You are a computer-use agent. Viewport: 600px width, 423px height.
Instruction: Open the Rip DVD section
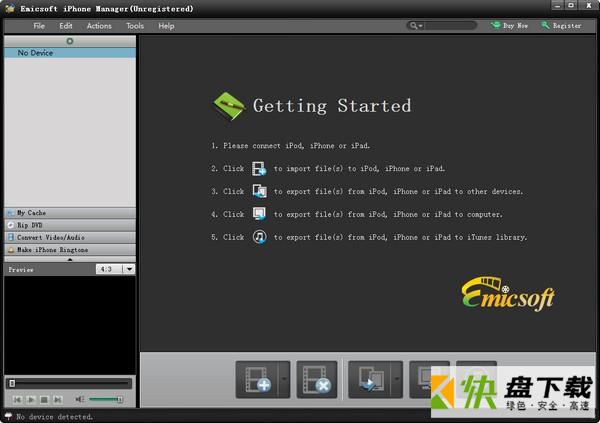point(70,225)
